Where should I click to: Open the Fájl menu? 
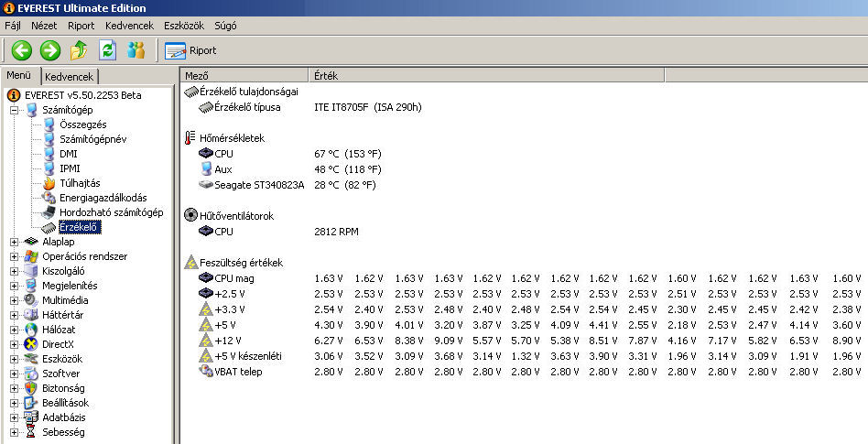pos(13,26)
